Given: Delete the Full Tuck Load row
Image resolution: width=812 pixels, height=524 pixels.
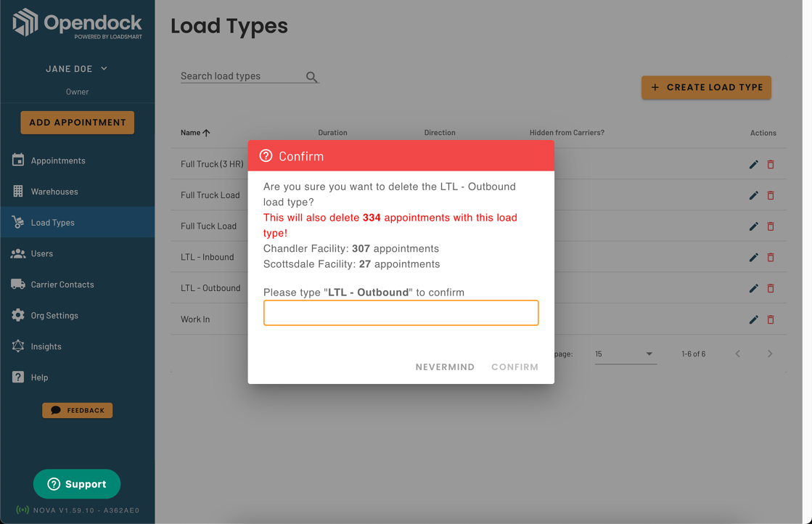Looking at the screenshot, I should 771,226.
